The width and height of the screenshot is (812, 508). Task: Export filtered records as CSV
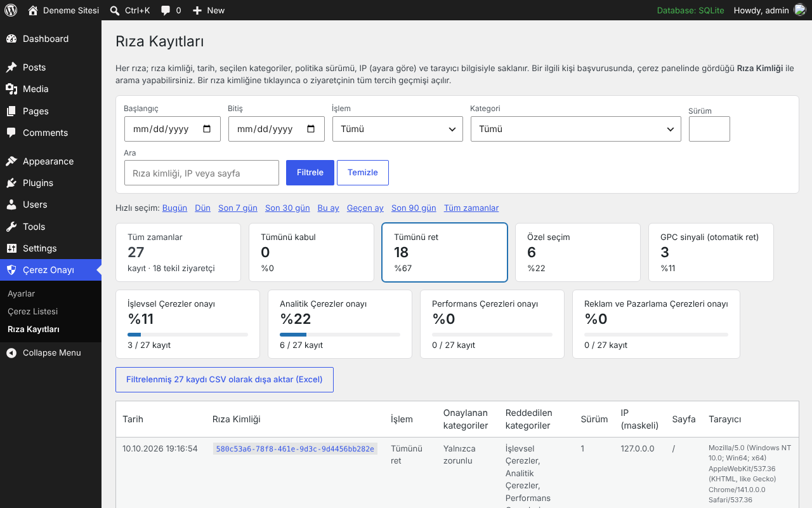point(225,380)
